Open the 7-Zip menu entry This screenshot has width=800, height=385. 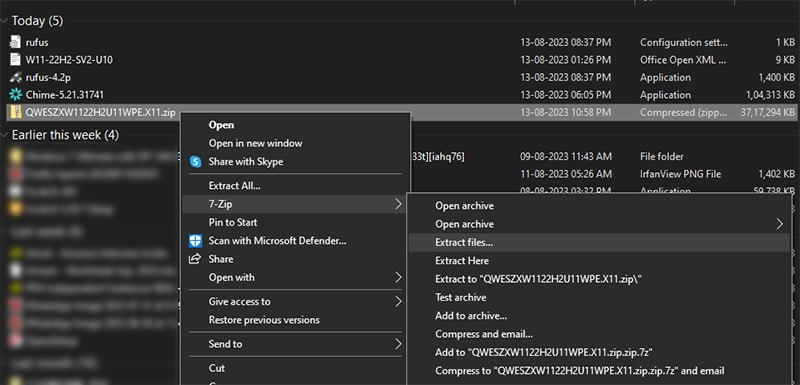point(220,204)
